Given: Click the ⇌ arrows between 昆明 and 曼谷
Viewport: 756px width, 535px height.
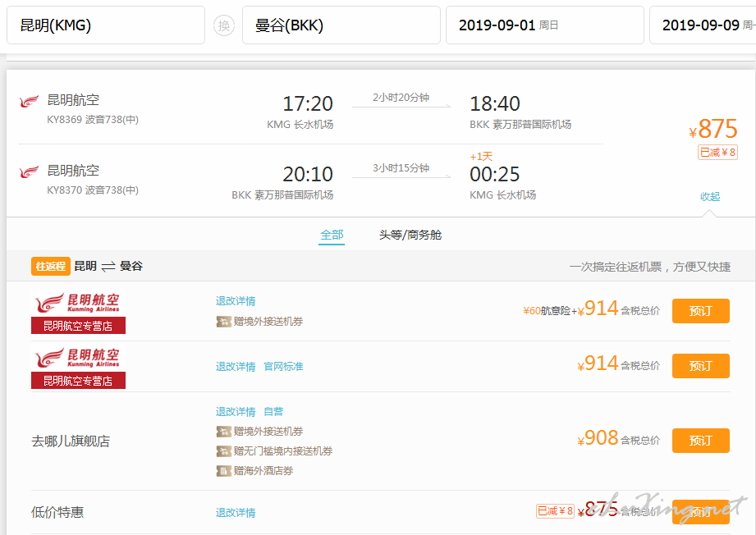Looking at the screenshot, I should (108, 267).
